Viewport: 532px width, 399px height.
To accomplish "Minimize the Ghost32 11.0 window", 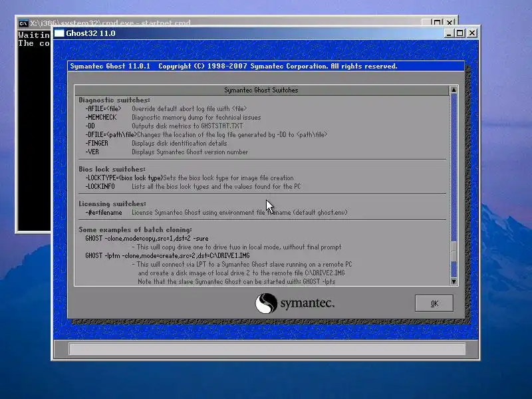I will tap(449, 33).
